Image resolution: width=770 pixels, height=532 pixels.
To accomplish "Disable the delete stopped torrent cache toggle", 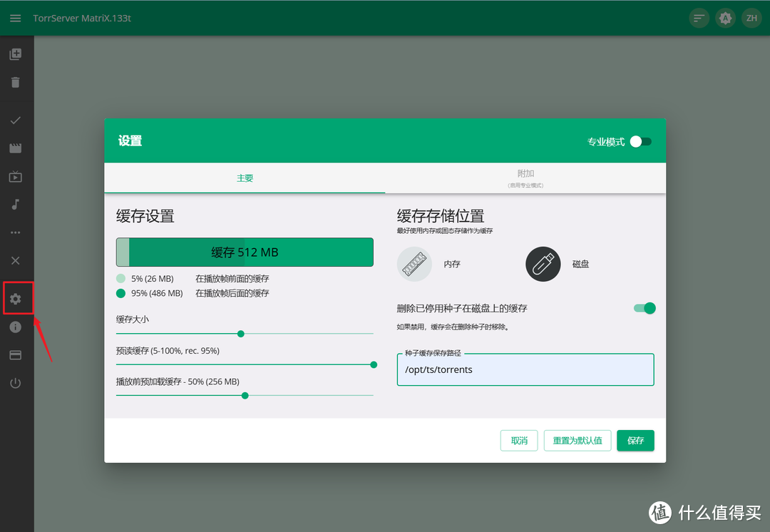I will pyautogui.click(x=644, y=308).
